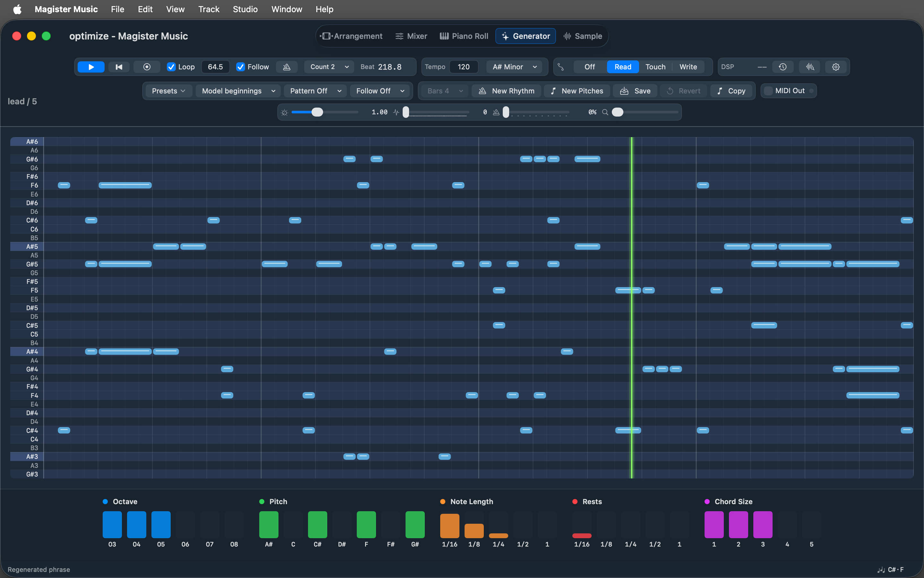This screenshot has width=924, height=578.
Task: Open the Model beginnings dropdown
Action: point(238,91)
